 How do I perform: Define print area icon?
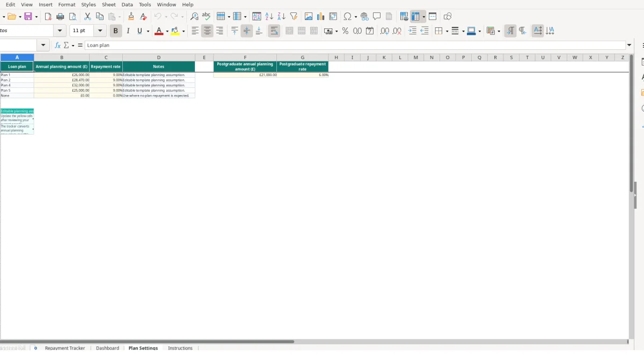(x=404, y=17)
